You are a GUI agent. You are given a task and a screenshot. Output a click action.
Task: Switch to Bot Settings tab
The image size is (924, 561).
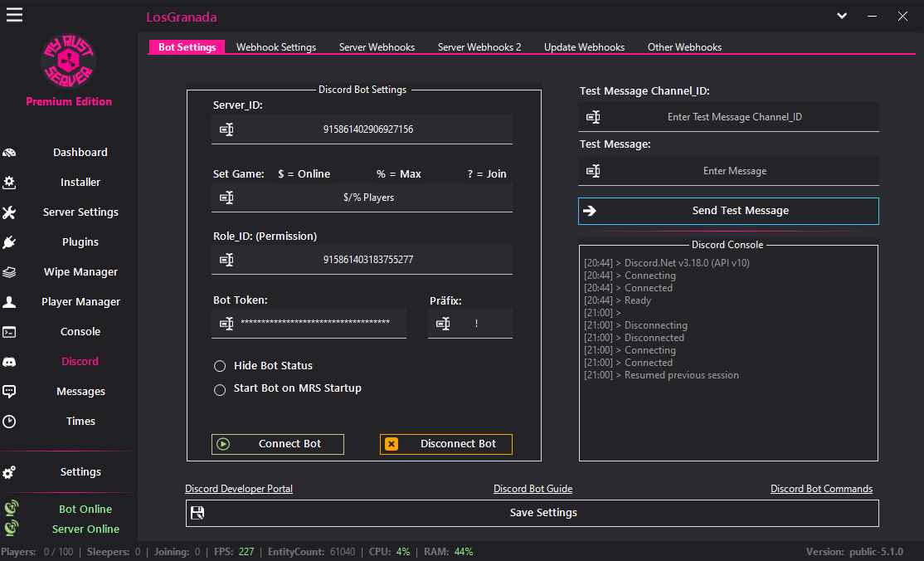(187, 47)
